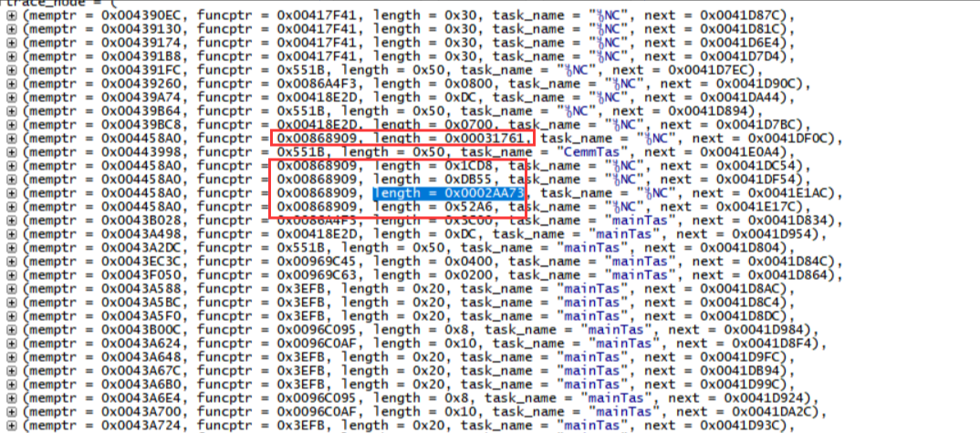Expand the entry with memptr 0x0043A700
Screen dimensions: 980x433
[x=11, y=411]
